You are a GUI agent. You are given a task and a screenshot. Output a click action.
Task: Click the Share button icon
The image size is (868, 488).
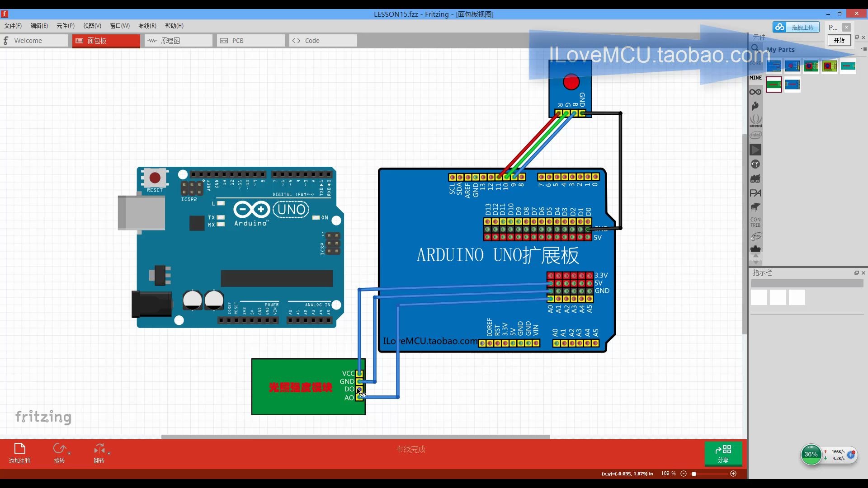pos(723,450)
